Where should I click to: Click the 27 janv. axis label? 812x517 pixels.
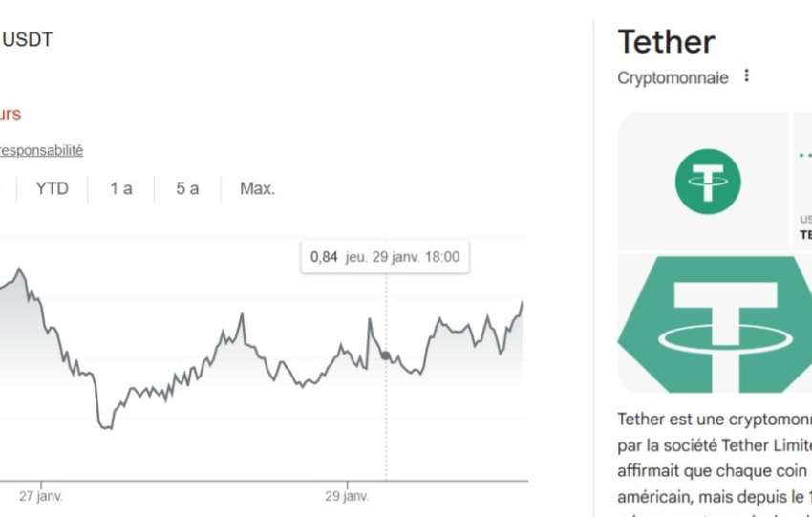coord(41,497)
